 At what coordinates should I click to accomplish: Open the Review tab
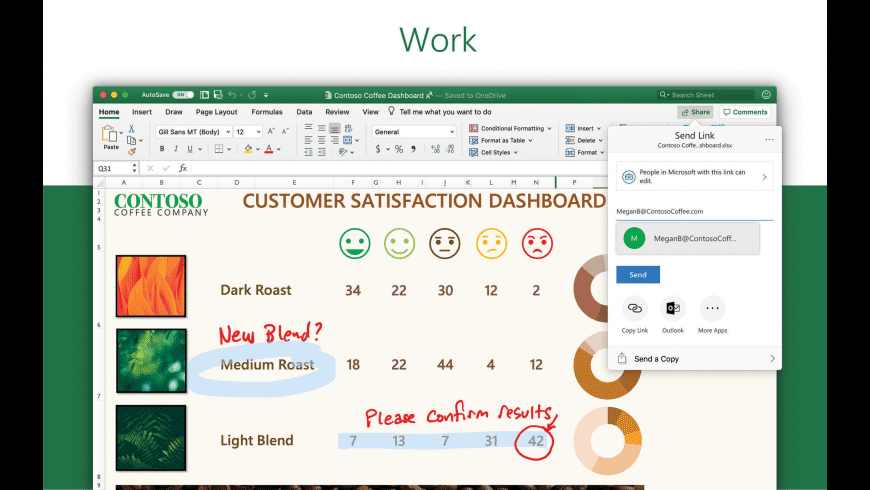pos(337,112)
